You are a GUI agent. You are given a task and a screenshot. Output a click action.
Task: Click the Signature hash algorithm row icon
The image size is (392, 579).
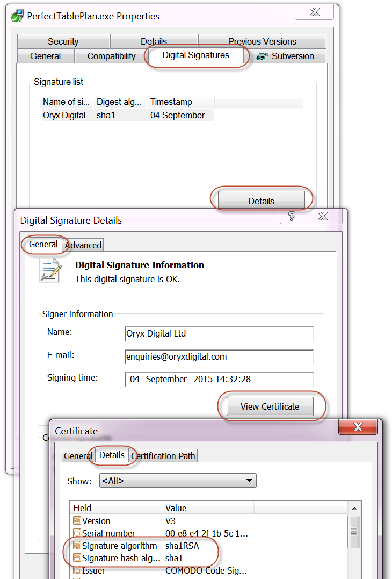click(x=77, y=558)
